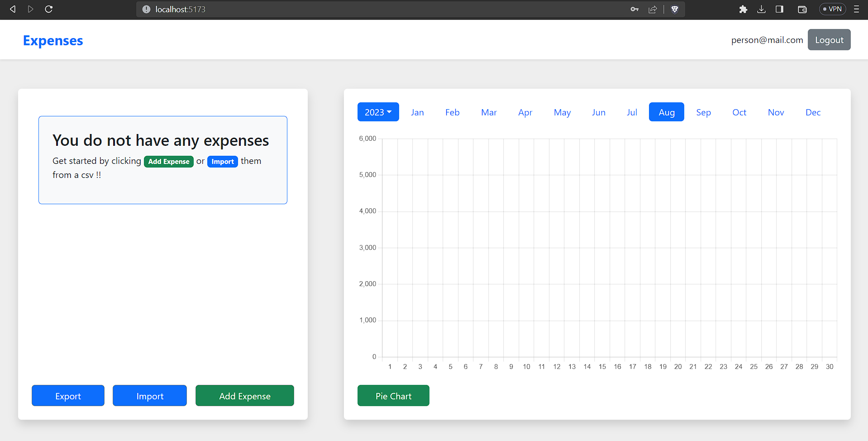Reload the current page

pos(48,9)
